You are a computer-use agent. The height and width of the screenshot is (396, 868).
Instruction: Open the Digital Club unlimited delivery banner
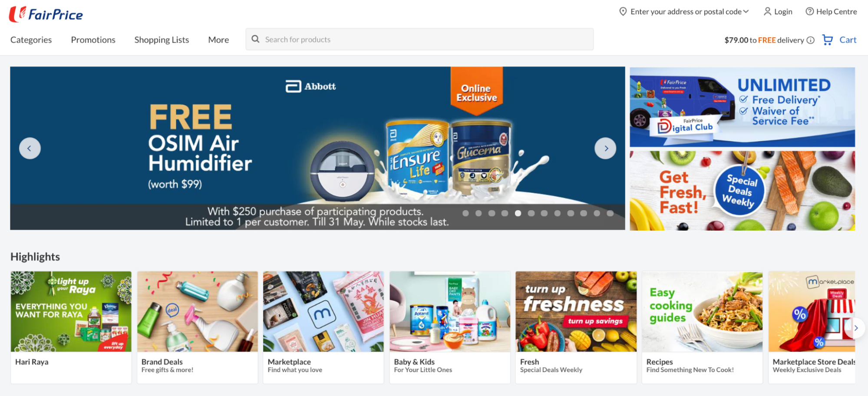point(743,107)
